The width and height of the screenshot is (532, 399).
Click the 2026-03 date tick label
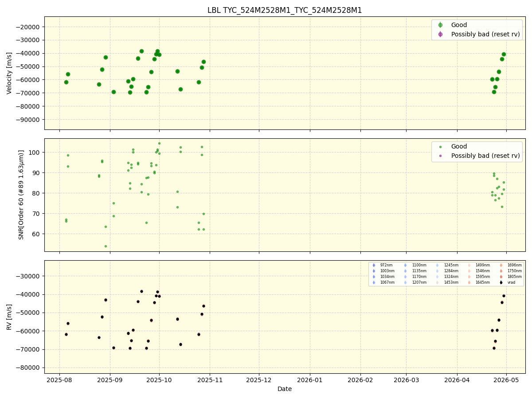click(x=406, y=380)
